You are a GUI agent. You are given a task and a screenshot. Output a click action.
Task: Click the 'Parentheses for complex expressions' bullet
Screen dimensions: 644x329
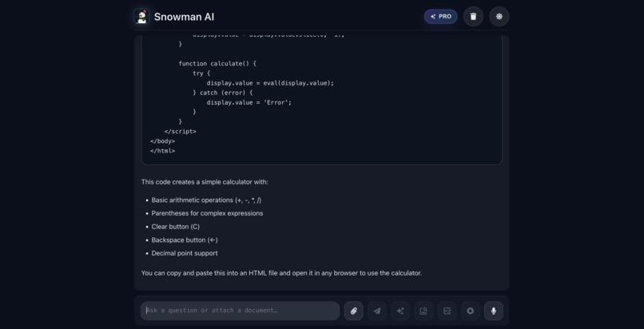point(207,213)
